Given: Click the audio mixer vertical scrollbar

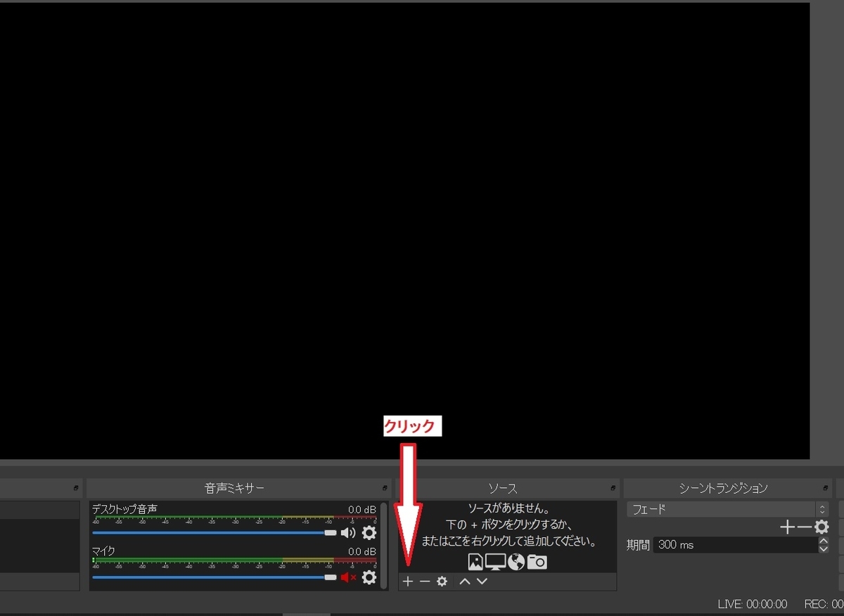Looking at the screenshot, I should tap(383, 545).
